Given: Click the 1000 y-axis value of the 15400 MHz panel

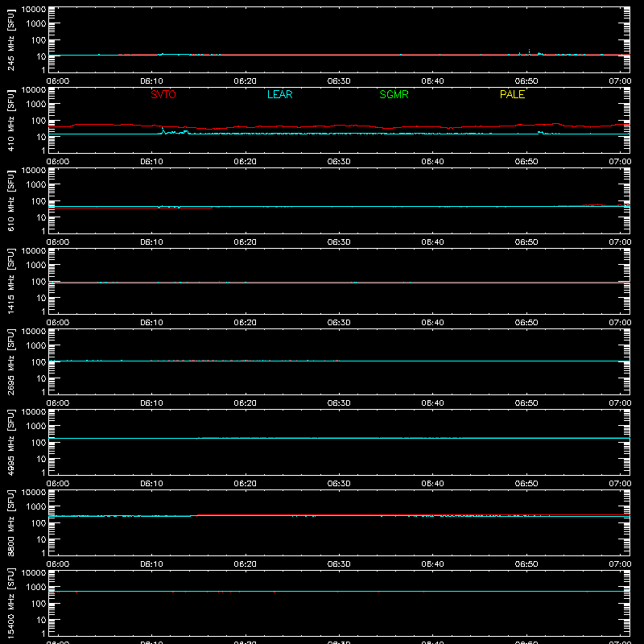Looking at the screenshot, I should 36,588.
